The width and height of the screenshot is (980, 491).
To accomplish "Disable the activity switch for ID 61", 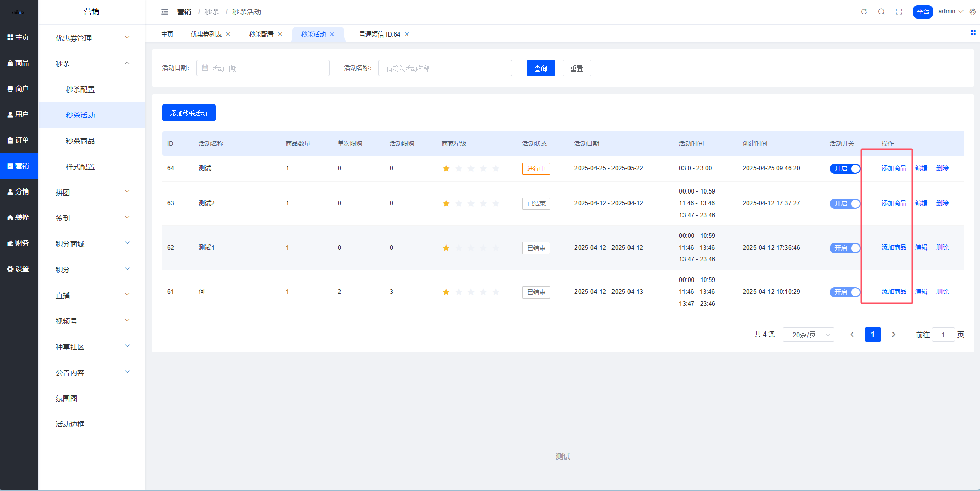I will (845, 292).
